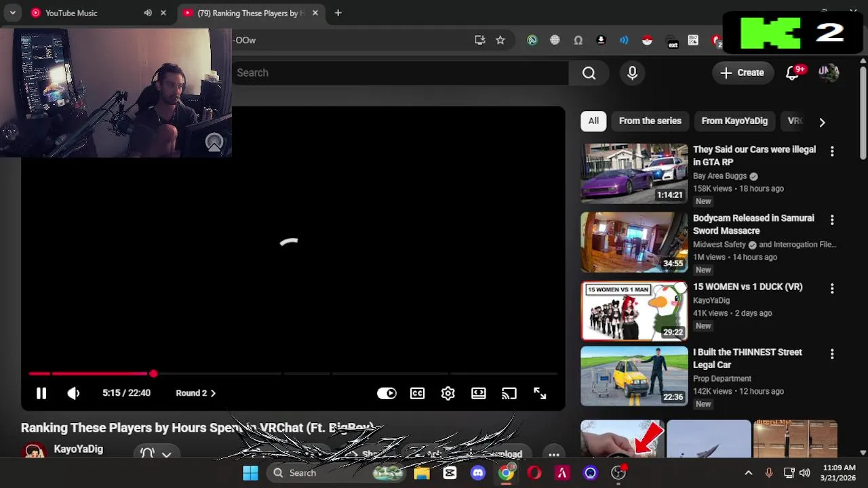Click the red progress bar scrubber handle
The image size is (868, 488).
pyautogui.click(x=153, y=373)
